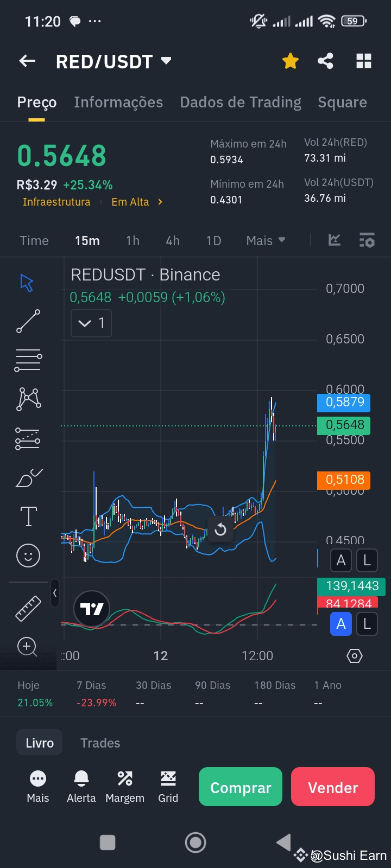Select the Time chart interval
The image size is (391, 868).
pyautogui.click(x=34, y=240)
